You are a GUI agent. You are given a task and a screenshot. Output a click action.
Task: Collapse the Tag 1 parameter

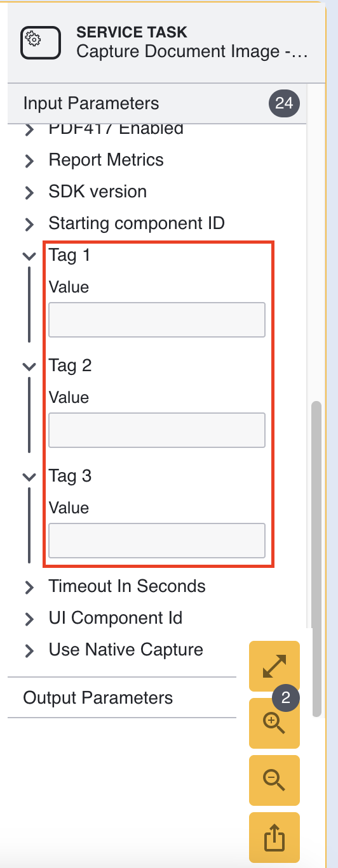(29, 256)
